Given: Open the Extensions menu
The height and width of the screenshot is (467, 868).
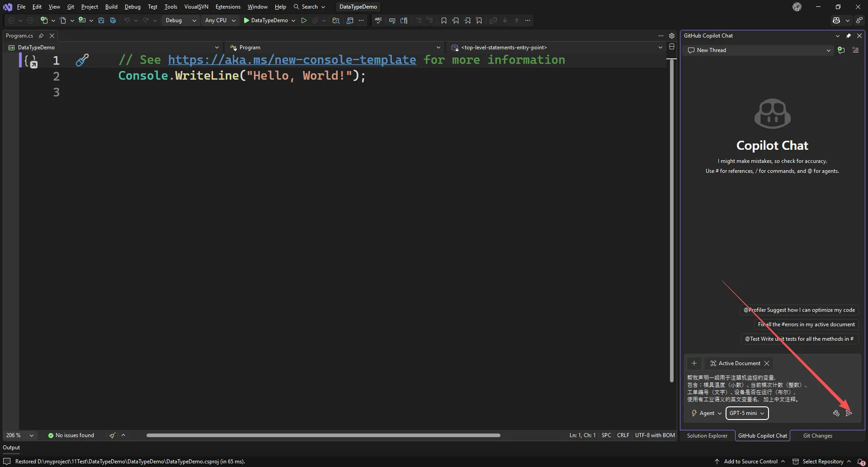Looking at the screenshot, I should [228, 7].
